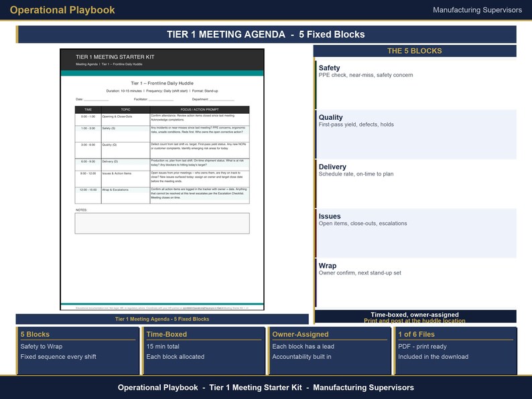Click the 'Time-Boxed' card title

(167, 334)
